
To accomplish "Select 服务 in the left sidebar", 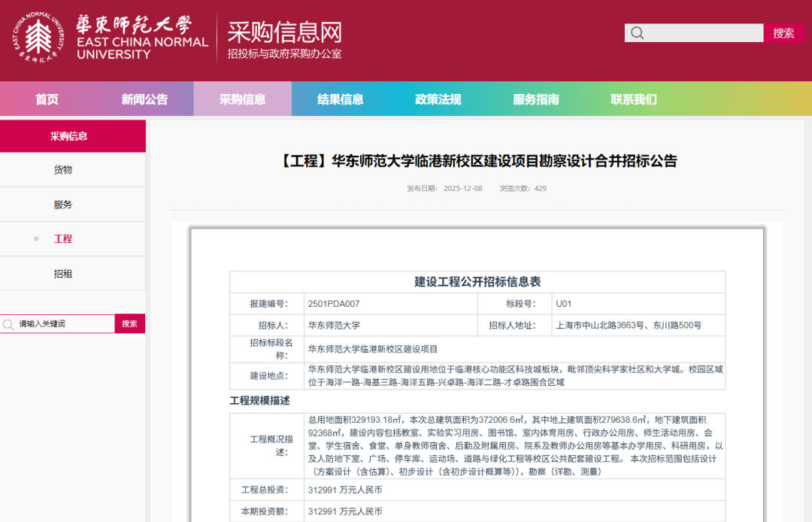I will [x=63, y=204].
